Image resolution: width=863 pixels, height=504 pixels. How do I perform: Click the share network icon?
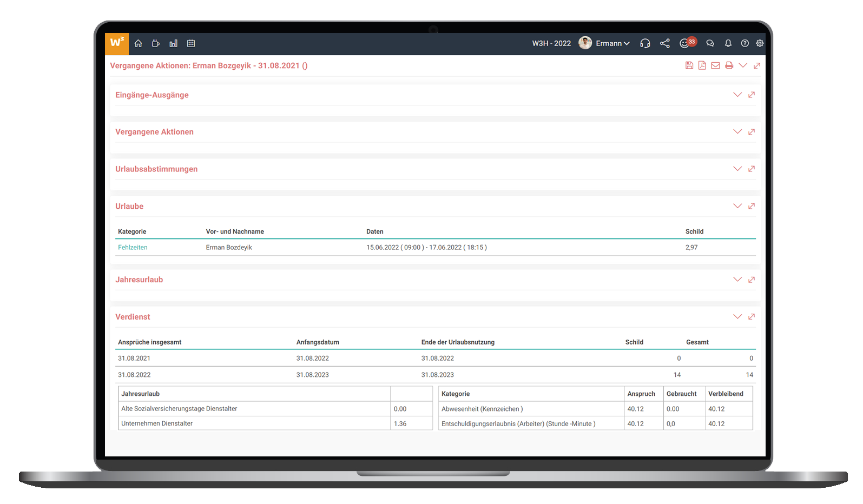tap(665, 43)
